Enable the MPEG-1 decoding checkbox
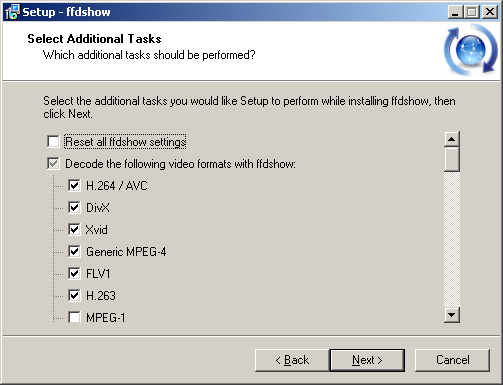 pos(74,317)
